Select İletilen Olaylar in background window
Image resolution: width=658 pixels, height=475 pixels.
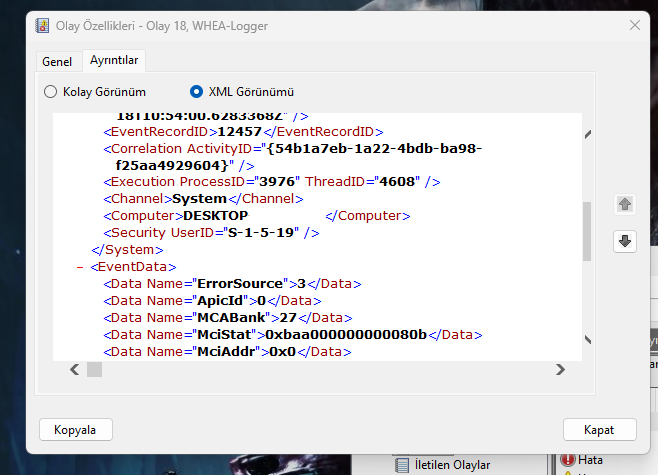point(452,465)
